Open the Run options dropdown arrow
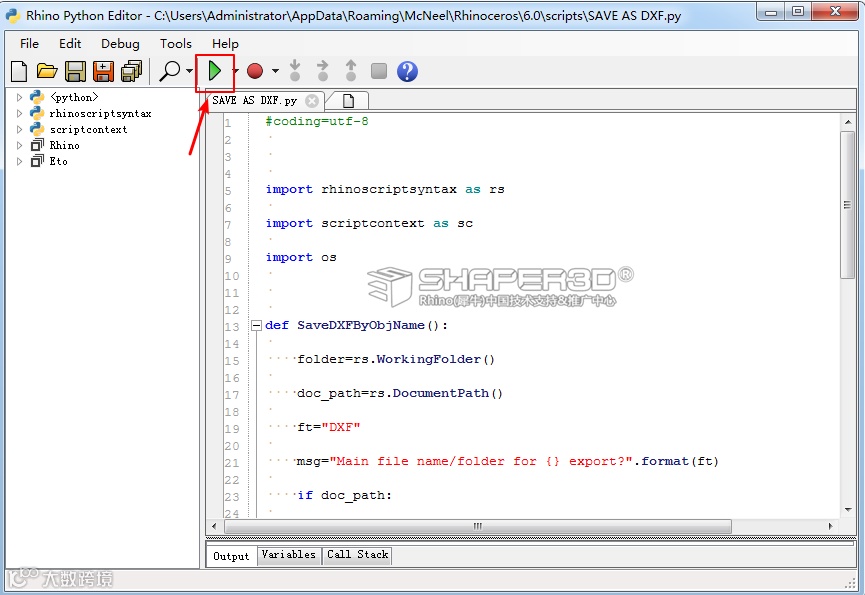Image resolution: width=865 pixels, height=595 pixels. click(x=236, y=71)
